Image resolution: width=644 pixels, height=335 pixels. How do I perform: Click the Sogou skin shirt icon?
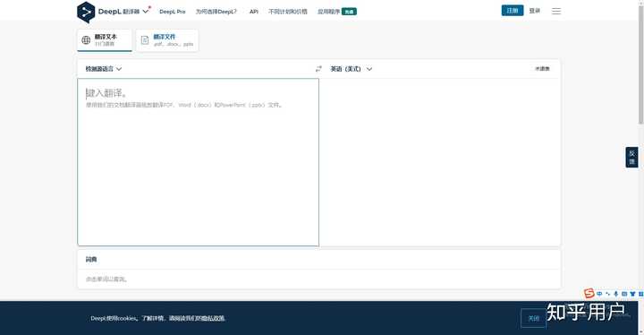coord(632,294)
